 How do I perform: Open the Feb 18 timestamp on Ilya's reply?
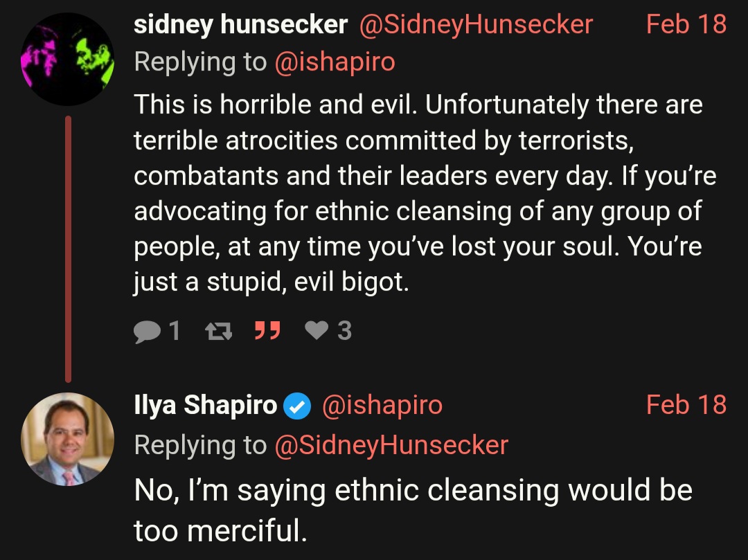pyautogui.click(x=686, y=405)
